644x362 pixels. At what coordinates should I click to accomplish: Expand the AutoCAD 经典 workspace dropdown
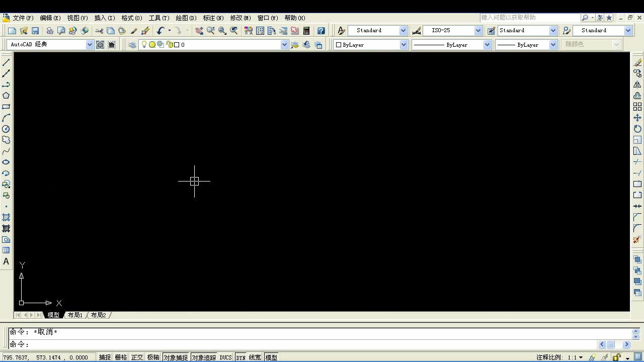click(90, 45)
